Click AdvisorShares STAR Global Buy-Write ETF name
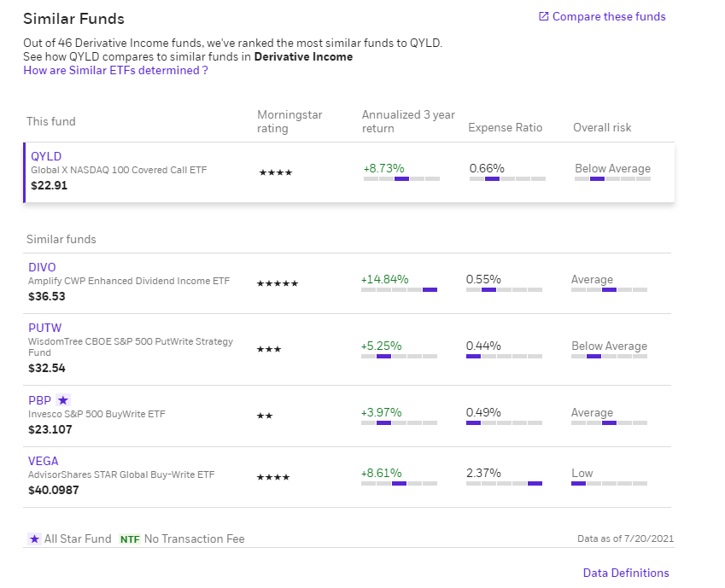This screenshot has height=588, width=725. 121,474
